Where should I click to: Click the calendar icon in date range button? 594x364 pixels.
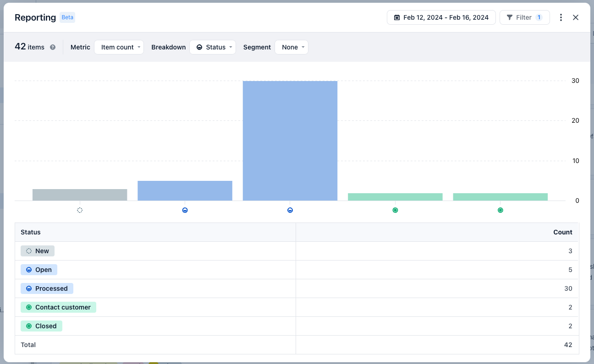coord(397,17)
